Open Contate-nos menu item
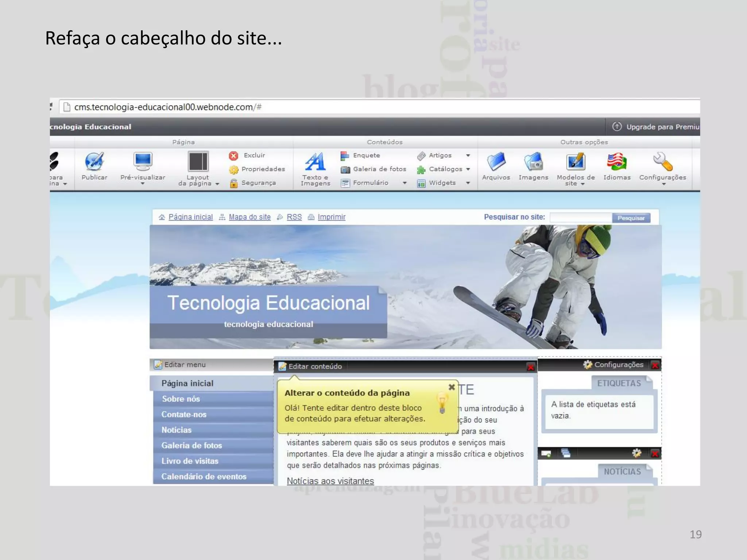This screenshot has width=747, height=560. point(213,415)
